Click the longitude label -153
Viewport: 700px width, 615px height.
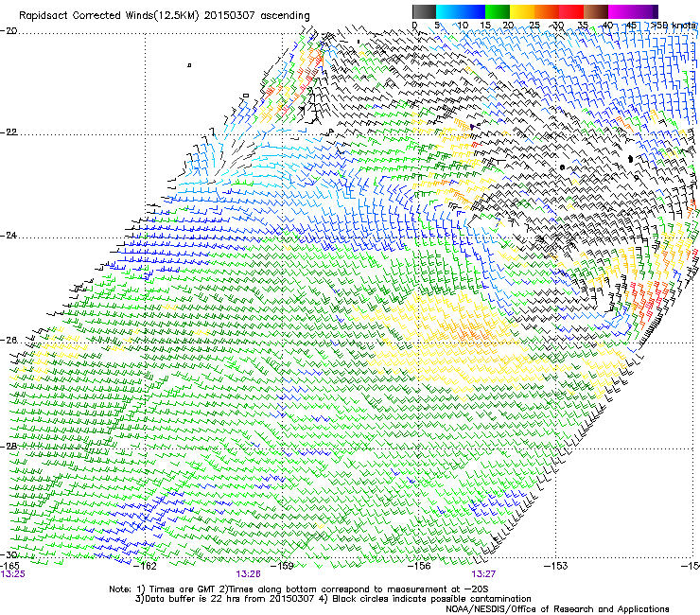(x=556, y=566)
